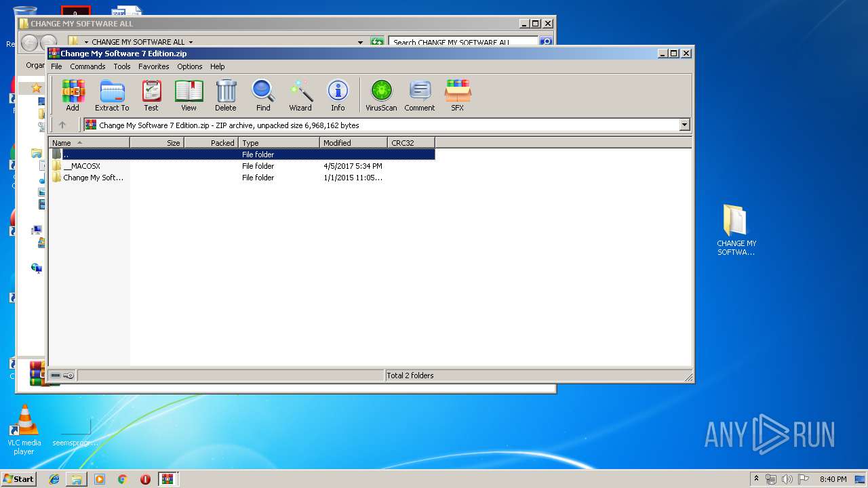868x488 pixels.
Task: Click the Comment toolbar icon
Action: pos(420,96)
